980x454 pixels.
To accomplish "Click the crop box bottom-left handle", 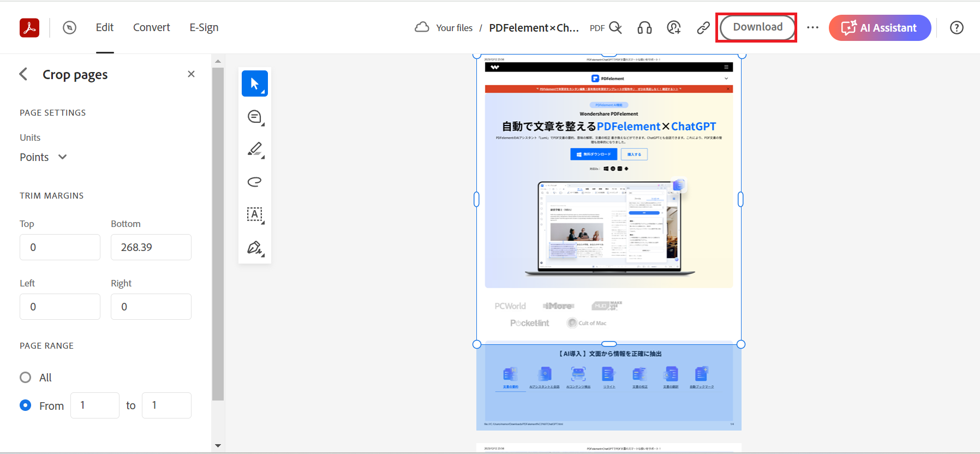I will (477, 344).
